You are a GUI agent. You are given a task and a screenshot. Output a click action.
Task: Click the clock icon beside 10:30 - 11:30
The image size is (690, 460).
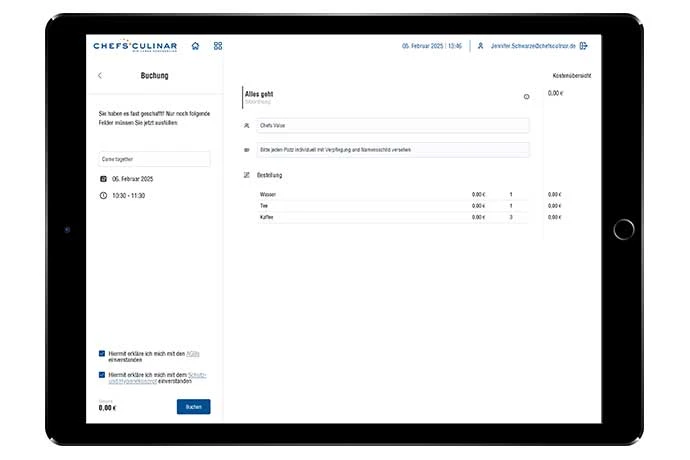[103, 196]
